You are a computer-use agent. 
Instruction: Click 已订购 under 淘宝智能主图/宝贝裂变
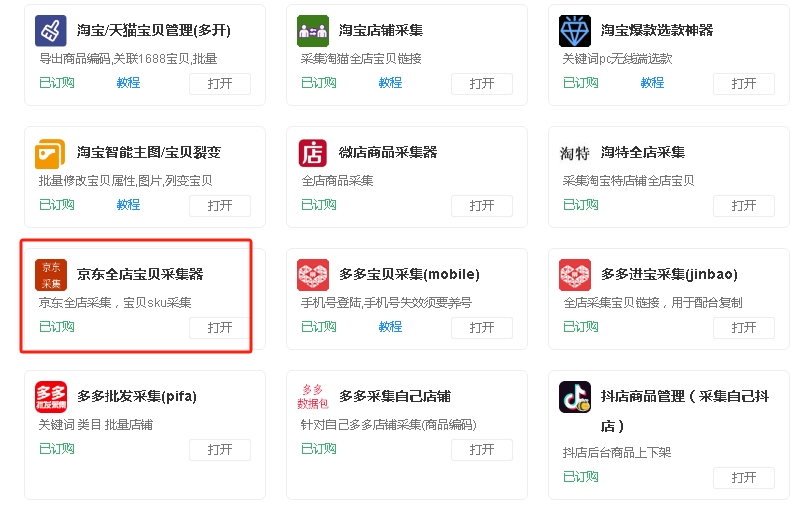point(57,205)
